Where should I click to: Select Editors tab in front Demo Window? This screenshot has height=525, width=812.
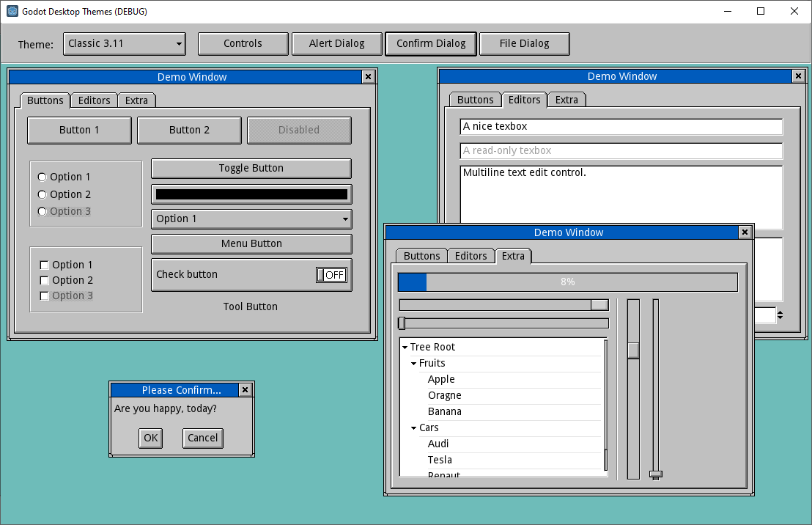(x=470, y=256)
